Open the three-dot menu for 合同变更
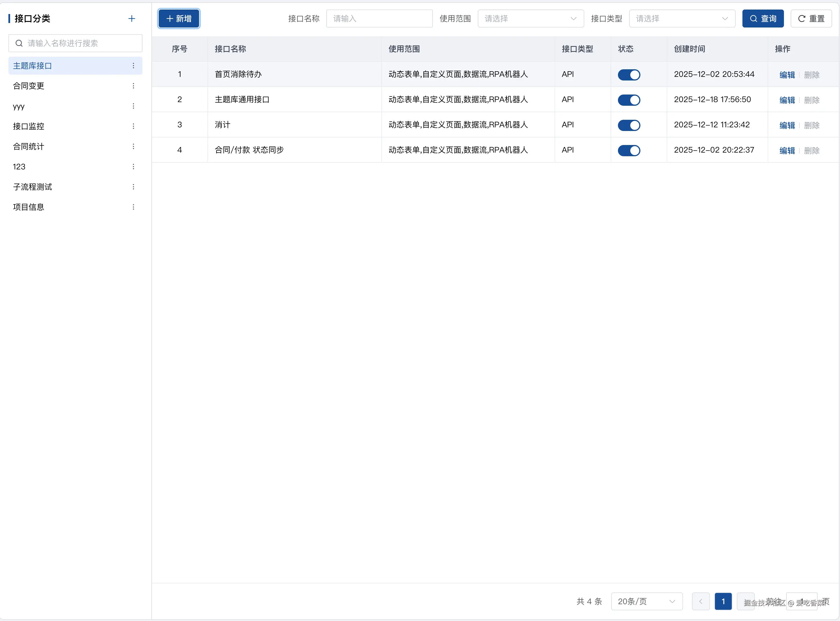Screen dimensions: 840x621 coord(133,86)
